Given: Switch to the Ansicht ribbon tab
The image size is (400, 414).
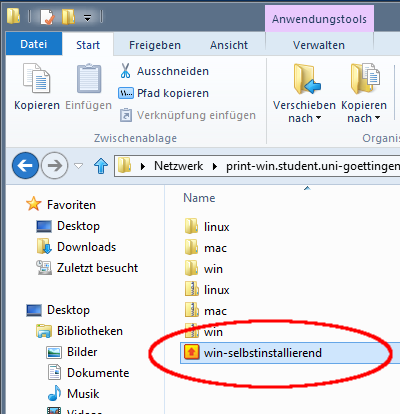Looking at the screenshot, I should 229,45.
